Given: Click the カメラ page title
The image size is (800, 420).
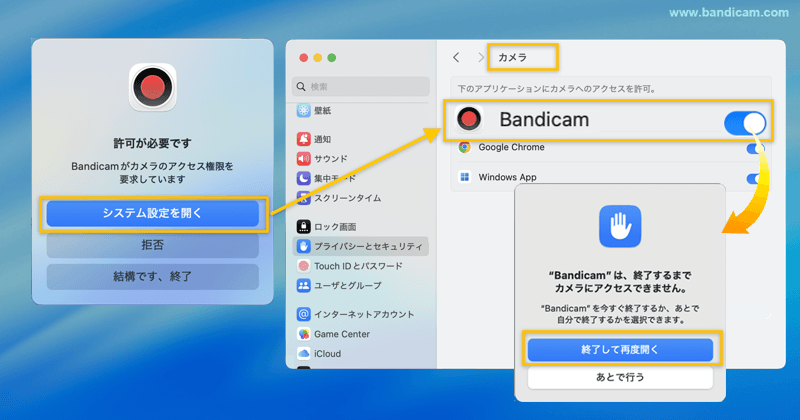Looking at the screenshot, I should pos(513,58).
